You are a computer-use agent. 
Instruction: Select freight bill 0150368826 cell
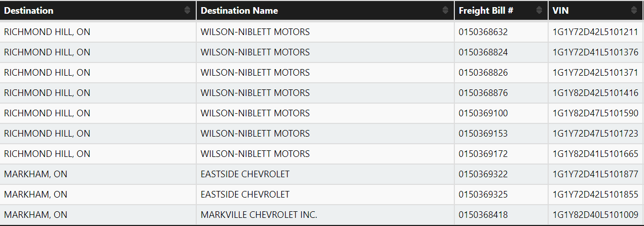coord(483,73)
